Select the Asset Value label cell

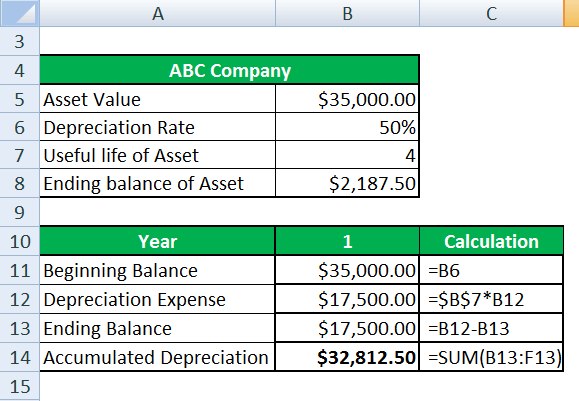tap(157, 99)
